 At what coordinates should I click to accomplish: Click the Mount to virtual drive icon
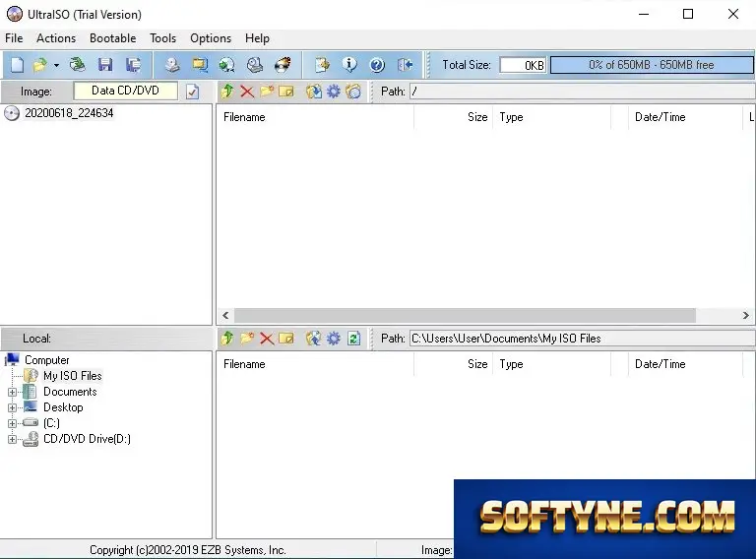[x=255, y=65]
